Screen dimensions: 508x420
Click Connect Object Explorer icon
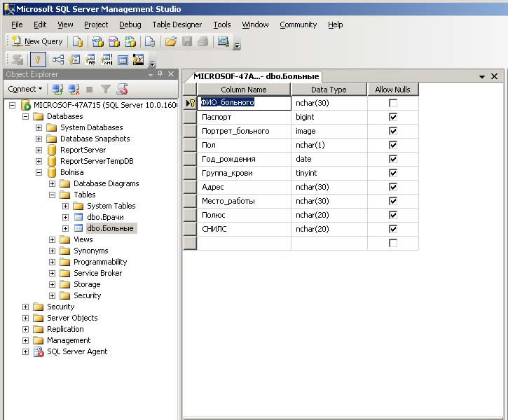[58, 89]
